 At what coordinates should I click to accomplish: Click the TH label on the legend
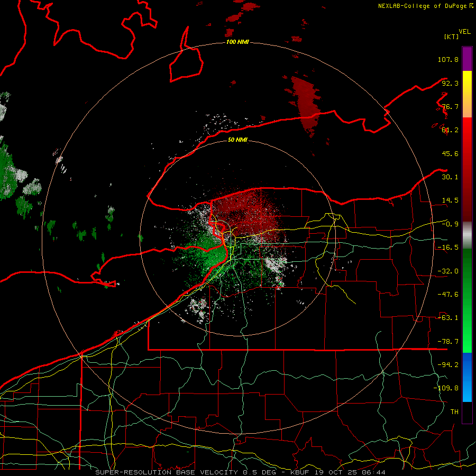click(x=454, y=412)
